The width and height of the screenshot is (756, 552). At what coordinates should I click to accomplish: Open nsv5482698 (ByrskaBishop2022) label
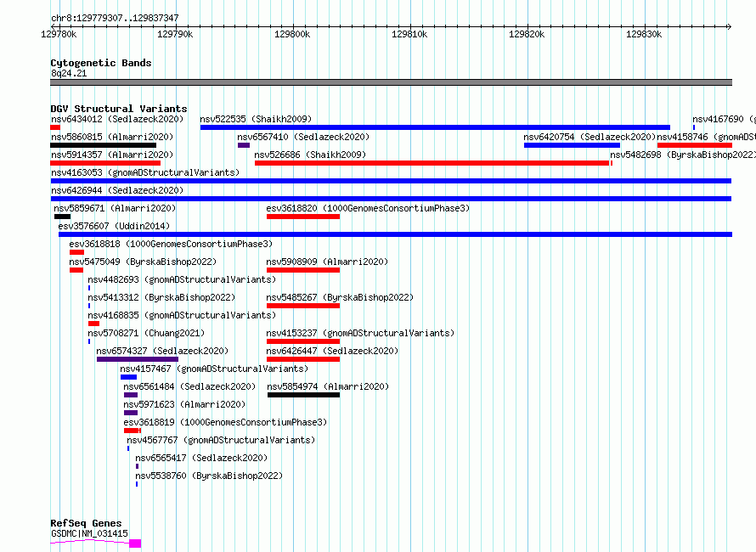click(x=683, y=155)
